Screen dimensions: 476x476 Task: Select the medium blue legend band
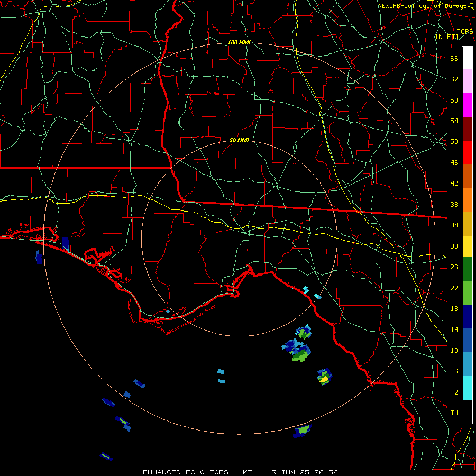coord(467,340)
